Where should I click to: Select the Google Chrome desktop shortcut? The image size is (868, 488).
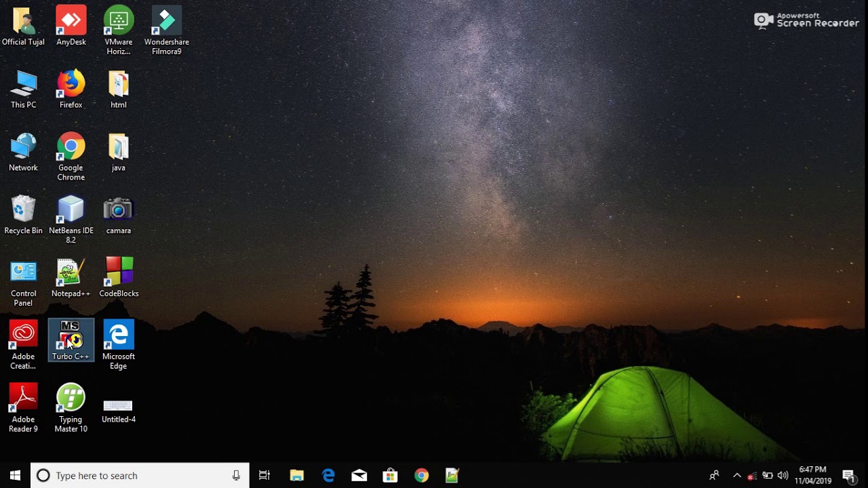pyautogui.click(x=71, y=157)
